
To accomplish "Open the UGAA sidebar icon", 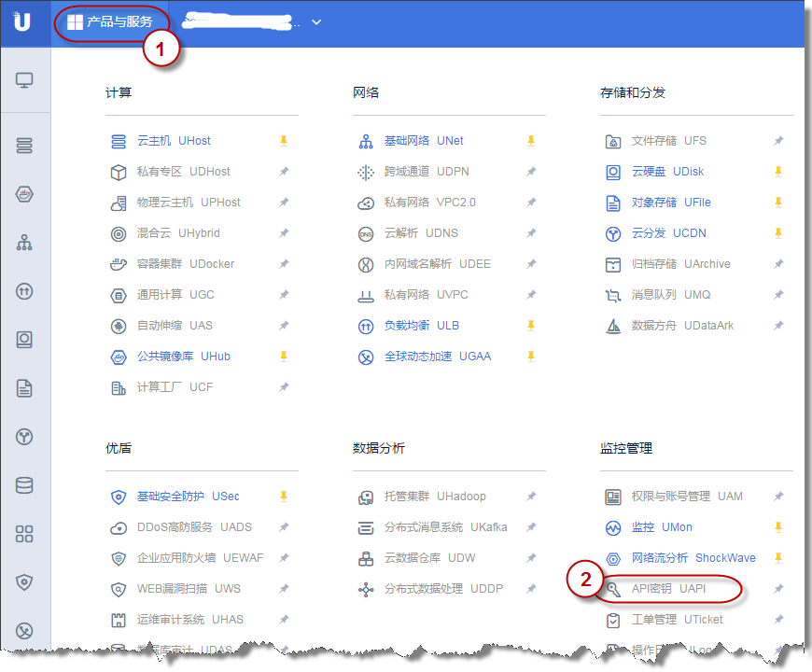I will [24, 631].
